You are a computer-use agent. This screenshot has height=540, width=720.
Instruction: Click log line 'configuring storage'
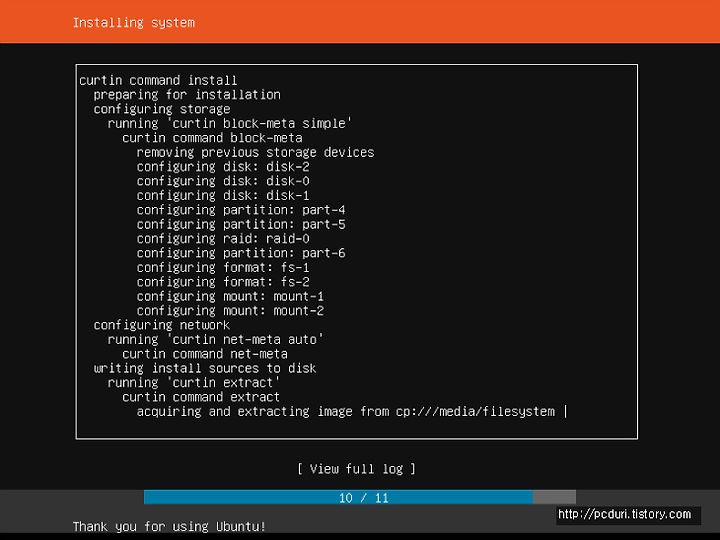[162, 109]
